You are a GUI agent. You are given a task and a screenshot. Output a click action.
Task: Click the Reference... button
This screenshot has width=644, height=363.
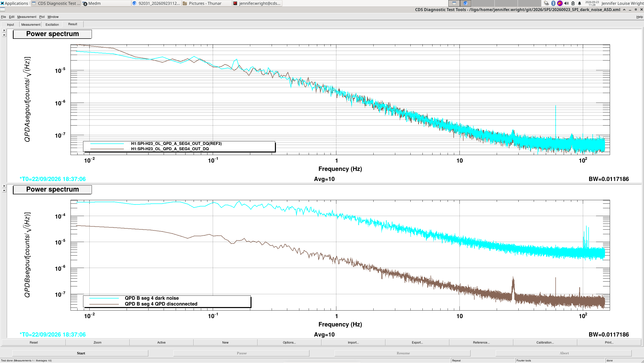[481, 342]
